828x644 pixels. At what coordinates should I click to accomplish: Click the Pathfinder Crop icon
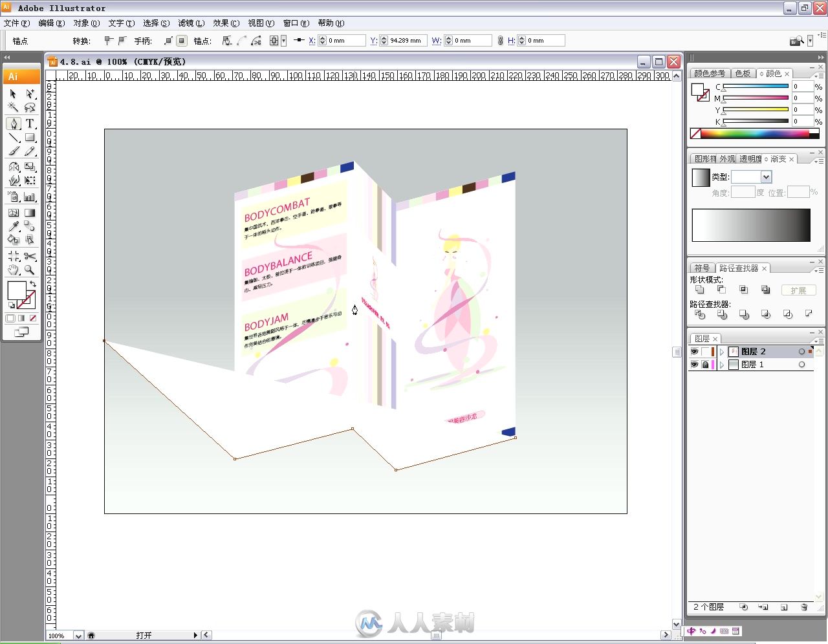765,314
